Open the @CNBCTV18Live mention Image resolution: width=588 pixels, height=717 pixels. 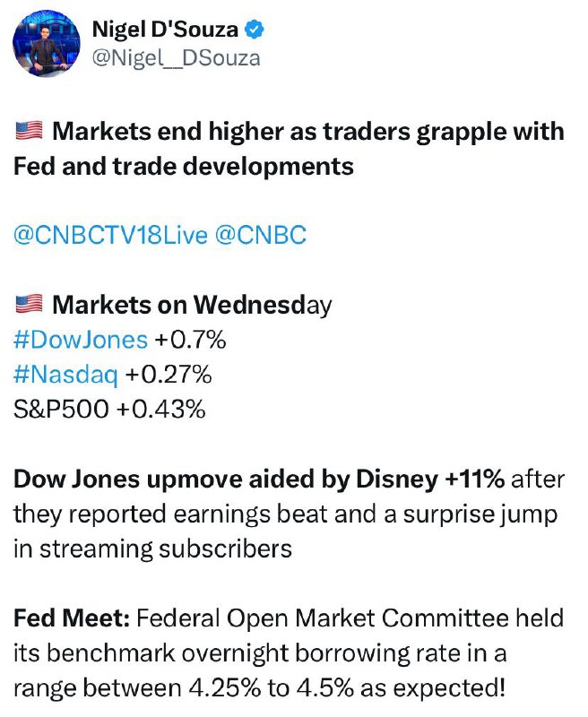tap(110, 236)
